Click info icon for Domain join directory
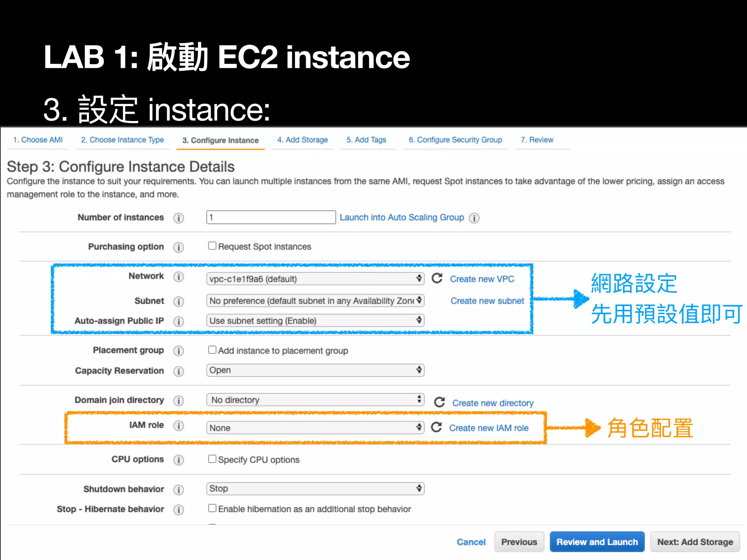 click(178, 401)
